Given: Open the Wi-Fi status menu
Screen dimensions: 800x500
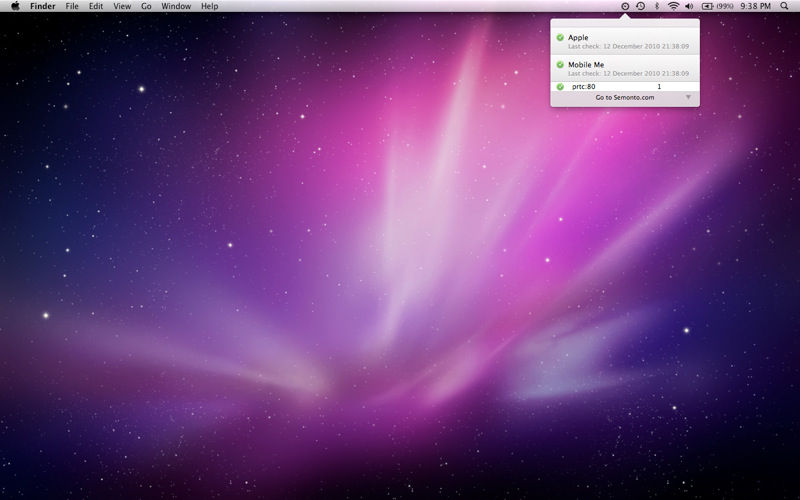Looking at the screenshot, I should [673, 6].
